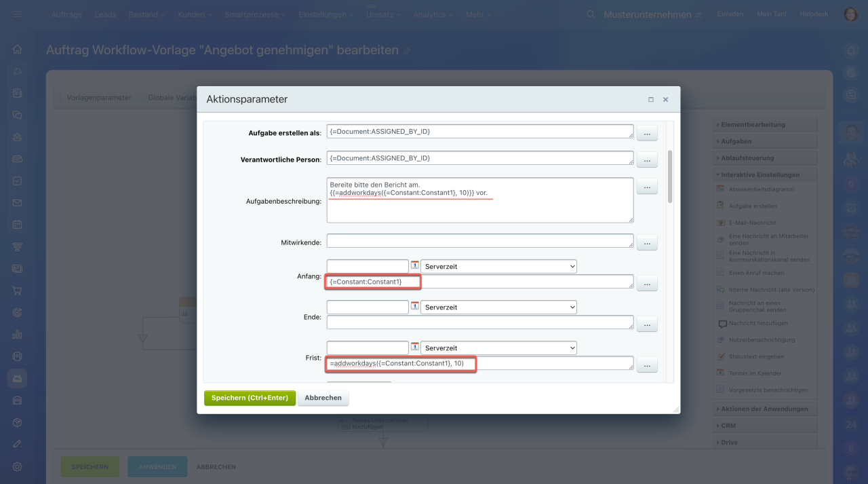Open the calendar picker for Frist
The width and height of the screenshot is (868, 484).
415,347
